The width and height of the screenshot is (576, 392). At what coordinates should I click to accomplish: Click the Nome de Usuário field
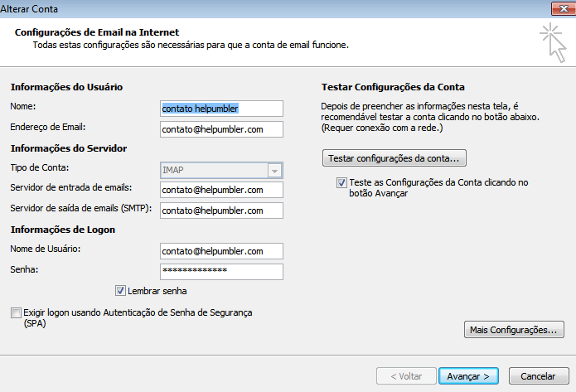point(221,251)
